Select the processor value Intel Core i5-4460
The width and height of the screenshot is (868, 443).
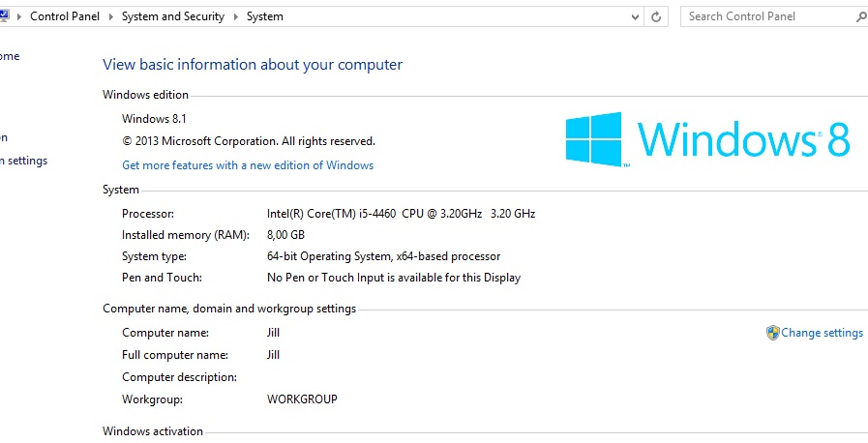click(x=401, y=214)
